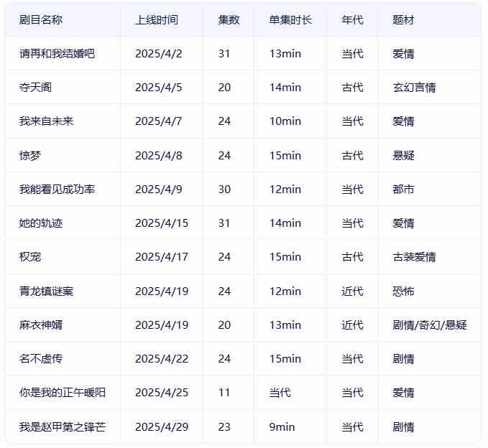The image size is (488, 448).
Task: Click 12min in 我能看见成功率 row
Action: coord(285,189)
